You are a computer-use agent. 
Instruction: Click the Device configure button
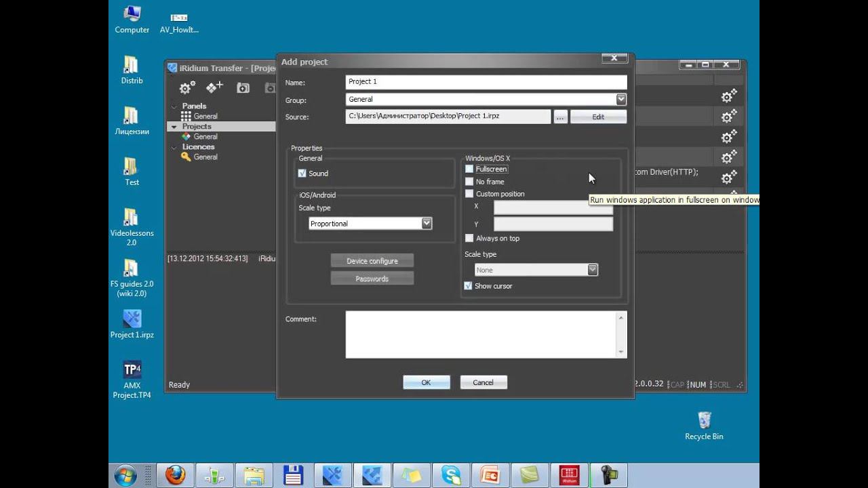(x=372, y=261)
